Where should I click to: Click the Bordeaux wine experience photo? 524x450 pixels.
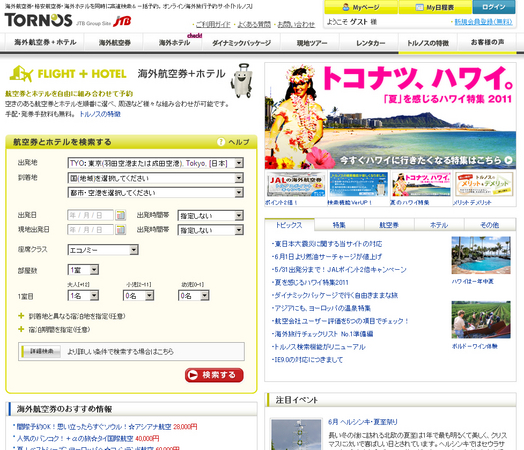pos(481,320)
